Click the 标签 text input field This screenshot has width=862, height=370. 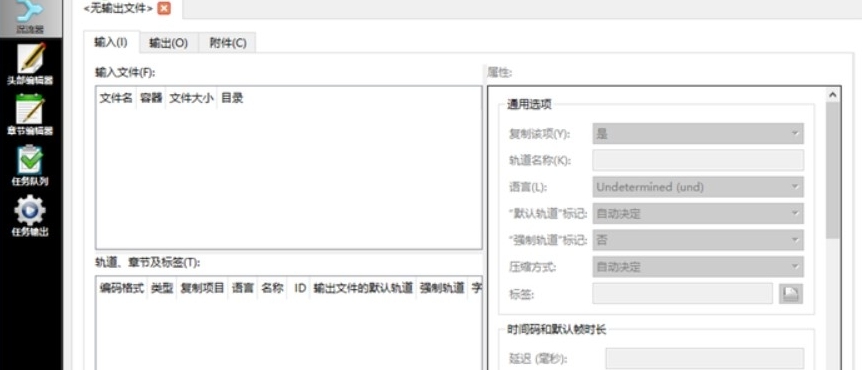point(683,294)
